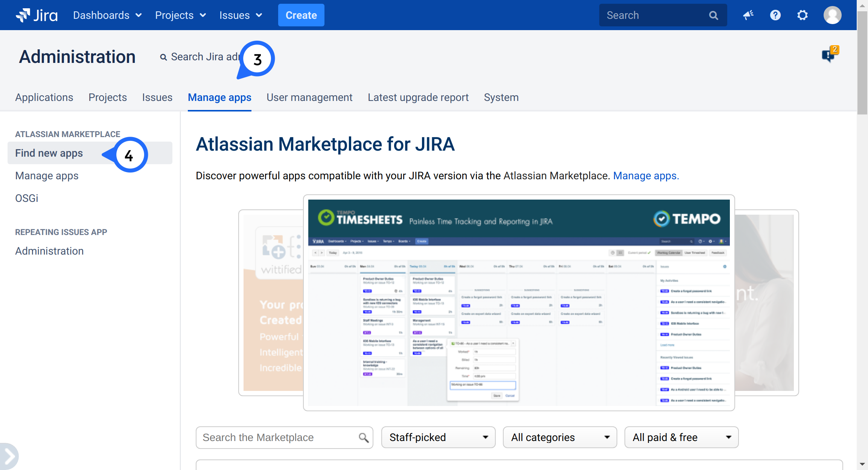868x470 pixels.
Task: Expand the sidebar using bottom-left chevron
Action: [x=9, y=456]
